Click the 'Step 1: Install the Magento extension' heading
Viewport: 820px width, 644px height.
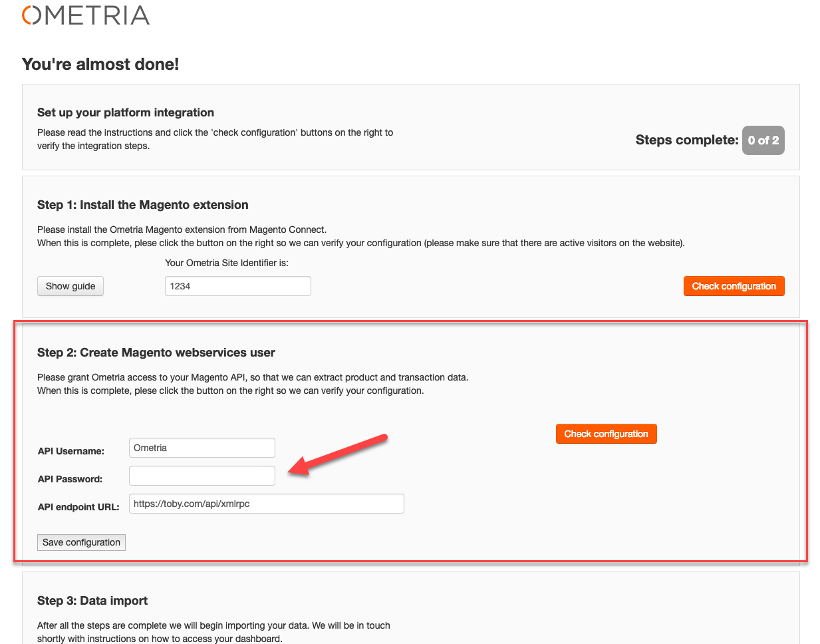(143, 205)
